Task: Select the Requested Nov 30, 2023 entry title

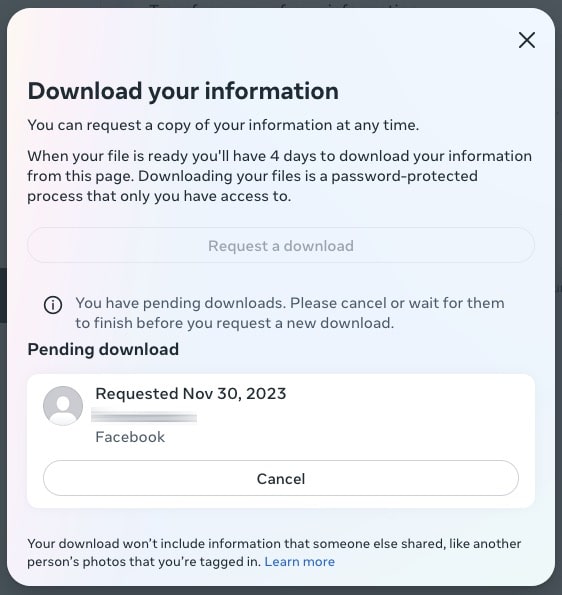Action: (191, 394)
